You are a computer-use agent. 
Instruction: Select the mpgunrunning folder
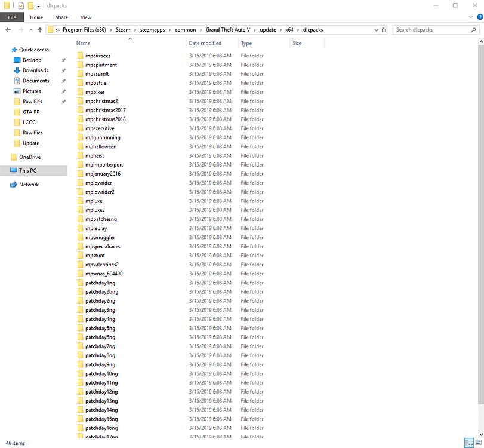tap(103, 137)
